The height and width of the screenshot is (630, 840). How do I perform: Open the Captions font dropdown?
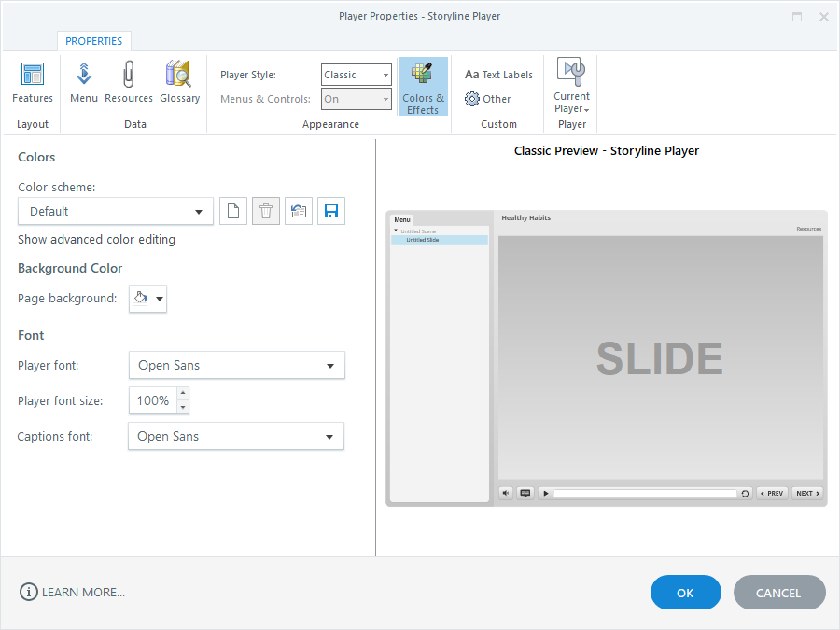(236, 436)
